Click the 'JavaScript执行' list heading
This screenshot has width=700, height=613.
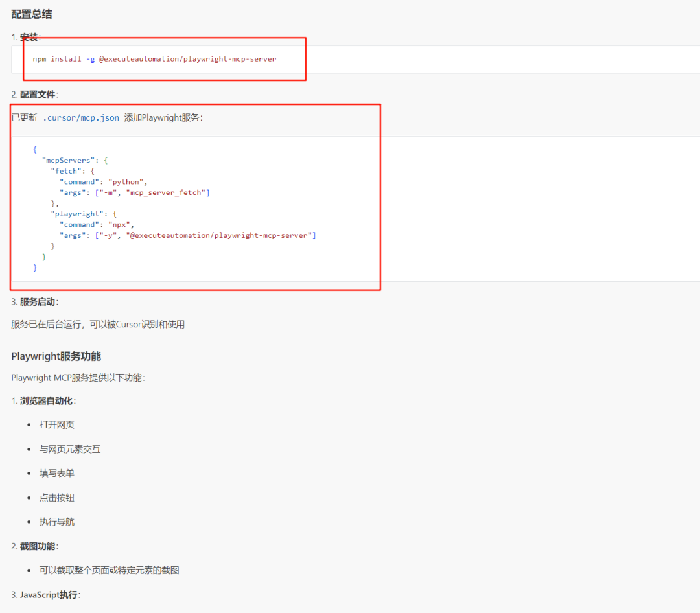pyautogui.click(x=49, y=595)
